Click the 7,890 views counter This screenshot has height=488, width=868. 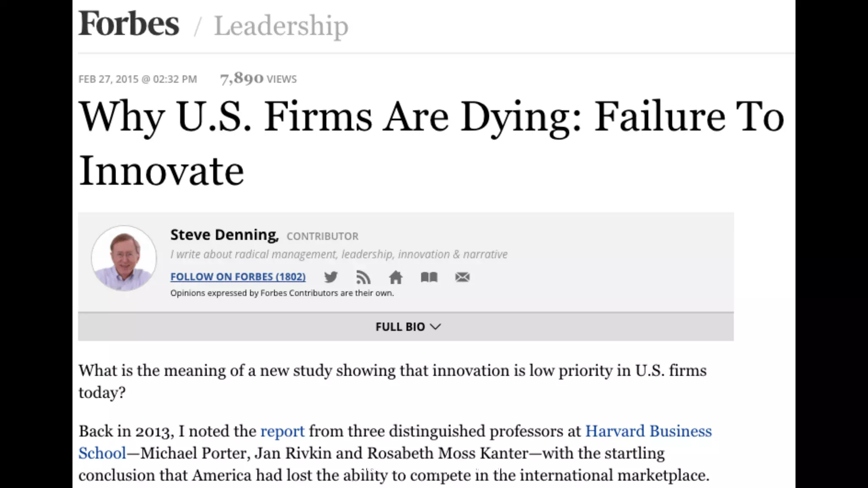click(x=258, y=79)
